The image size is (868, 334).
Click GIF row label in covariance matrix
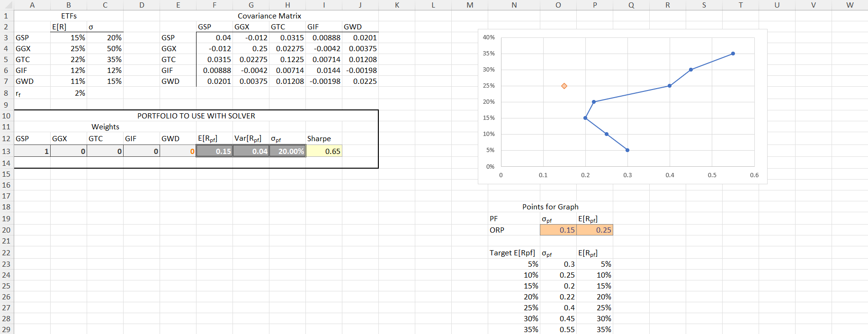[x=178, y=70]
